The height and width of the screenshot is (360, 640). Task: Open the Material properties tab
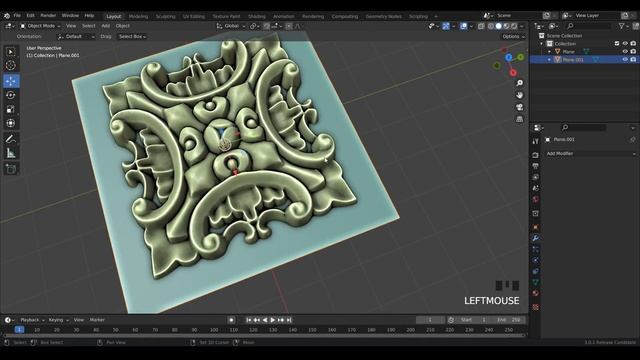pyautogui.click(x=536, y=293)
